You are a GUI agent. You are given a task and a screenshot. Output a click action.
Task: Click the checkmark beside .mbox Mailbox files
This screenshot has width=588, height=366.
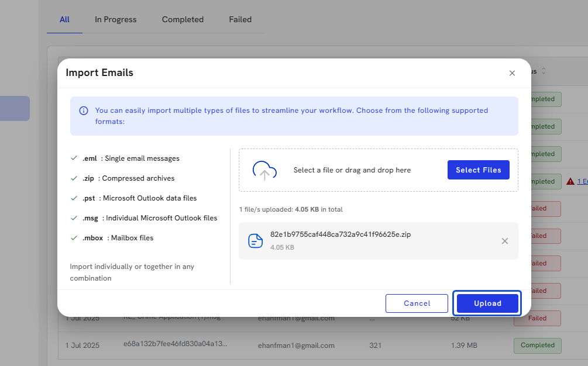74,238
